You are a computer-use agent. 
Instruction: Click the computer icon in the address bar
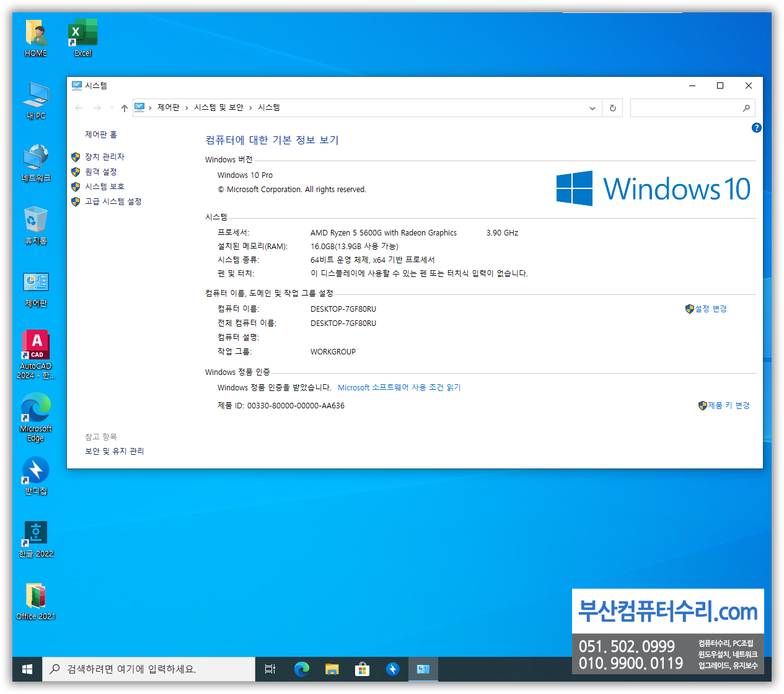click(x=139, y=107)
